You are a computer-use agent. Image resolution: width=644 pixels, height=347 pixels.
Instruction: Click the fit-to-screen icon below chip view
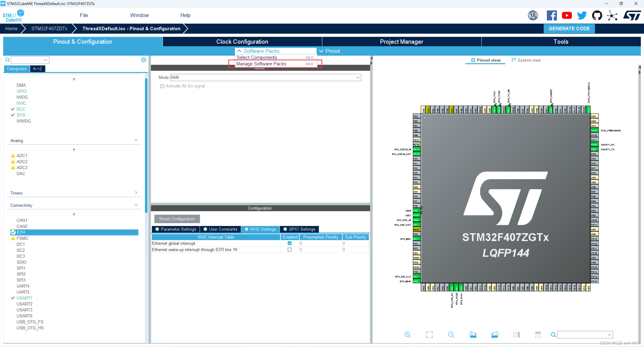click(429, 334)
